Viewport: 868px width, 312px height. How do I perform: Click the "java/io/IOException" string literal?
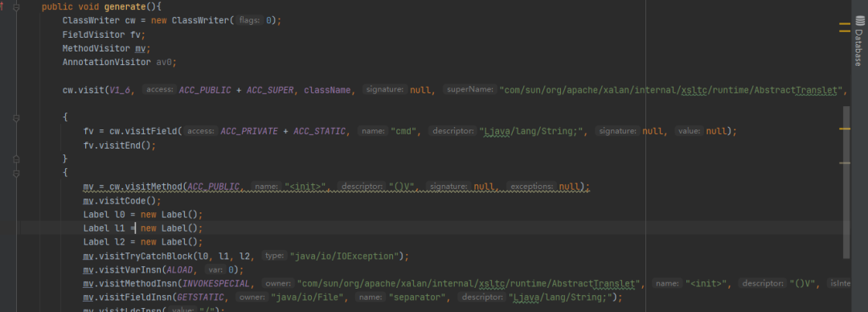[x=344, y=256]
